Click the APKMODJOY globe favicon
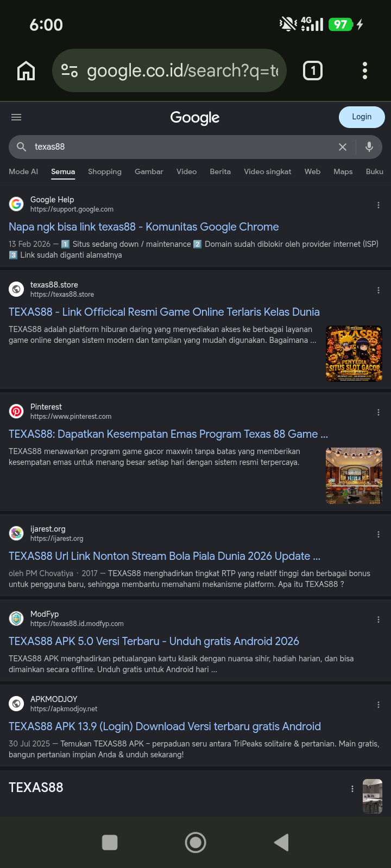The width and height of the screenshot is (391, 868). pos(16,704)
